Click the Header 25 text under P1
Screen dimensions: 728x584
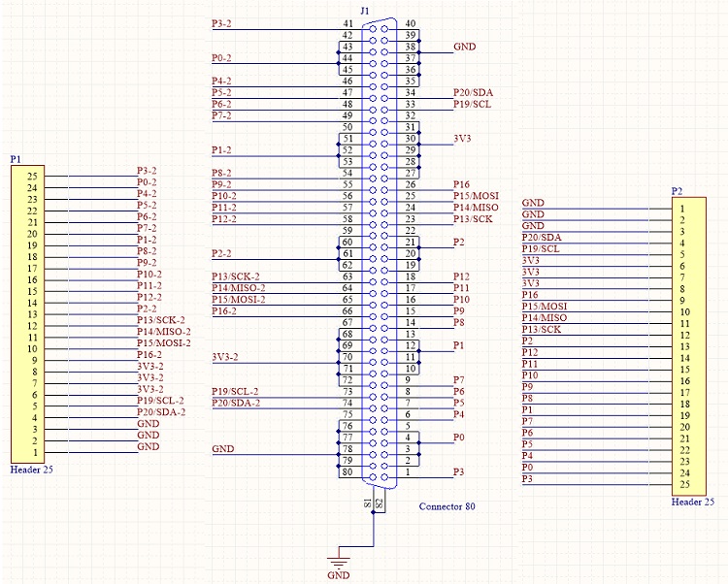32,470
